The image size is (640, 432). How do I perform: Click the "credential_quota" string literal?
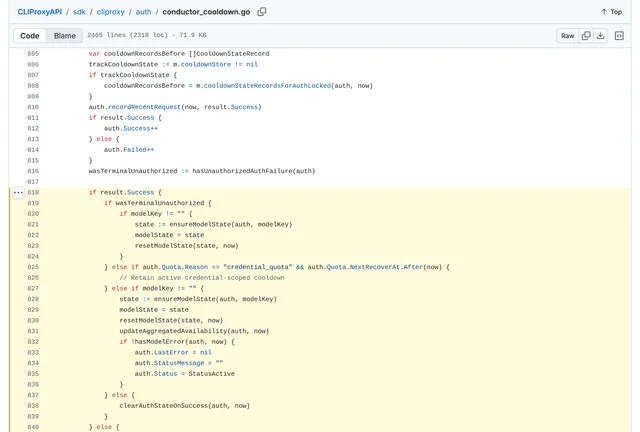point(258,267)
